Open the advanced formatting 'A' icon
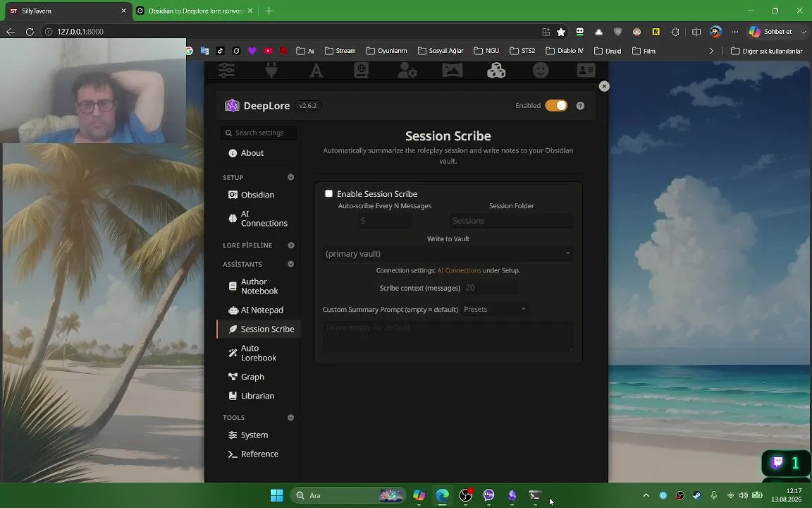Viewport: 812px width, 508px height. [x=316, y=69]
